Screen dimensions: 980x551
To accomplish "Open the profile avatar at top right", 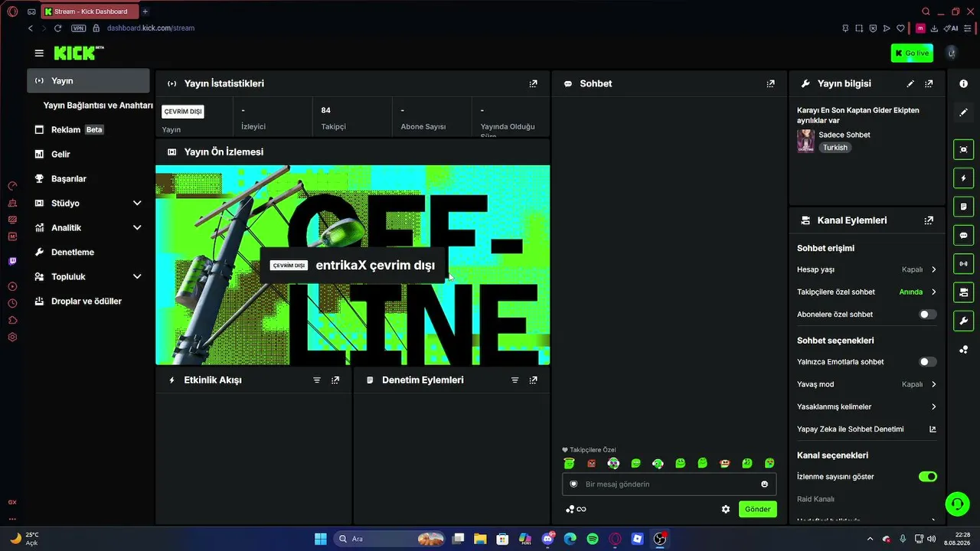I will click(x=951, y=53).
